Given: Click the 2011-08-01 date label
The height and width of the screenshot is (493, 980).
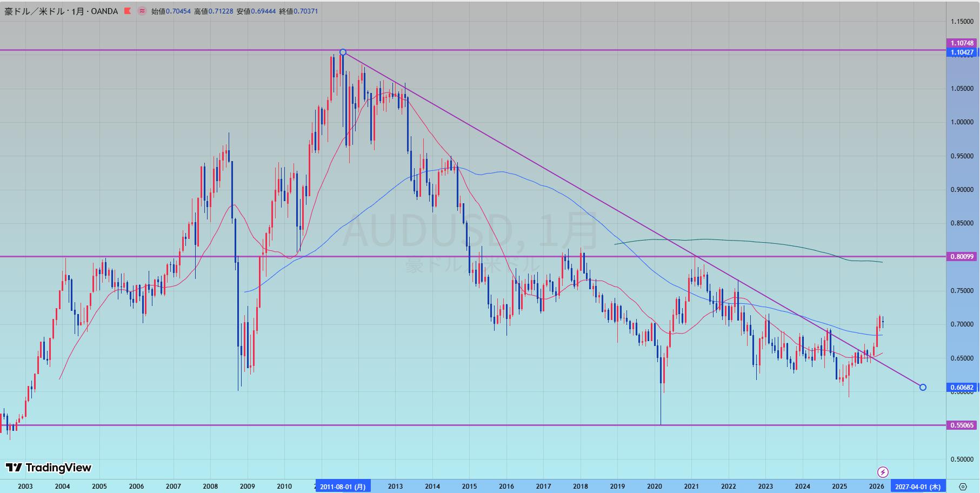Looking at the screenshot, I should tap(343, 487).
